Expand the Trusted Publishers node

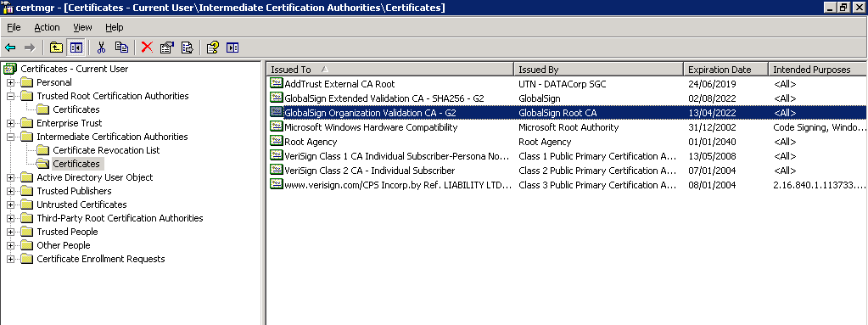point(10,191)
